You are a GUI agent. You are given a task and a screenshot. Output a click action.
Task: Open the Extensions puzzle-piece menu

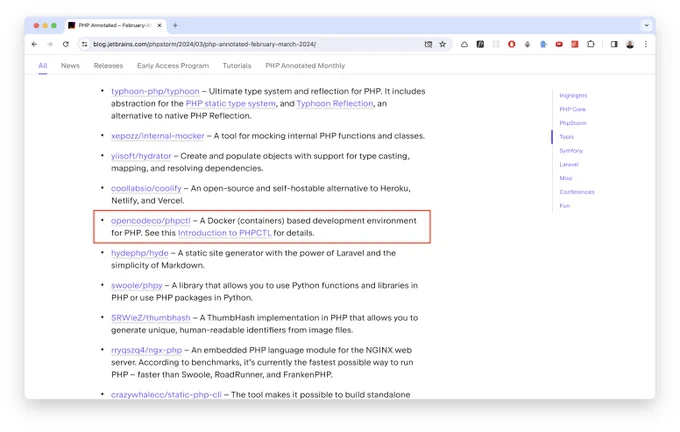(x=591, y=44)
